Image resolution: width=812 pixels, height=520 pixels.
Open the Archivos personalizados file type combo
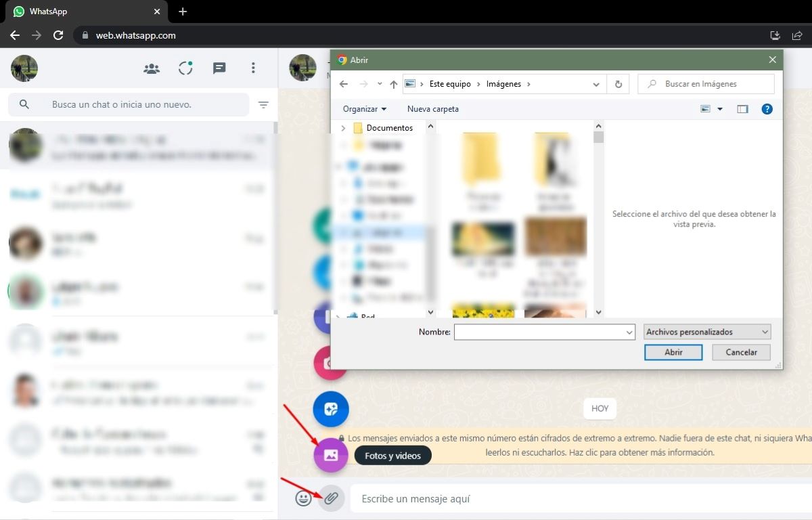(x=707, y=332)
